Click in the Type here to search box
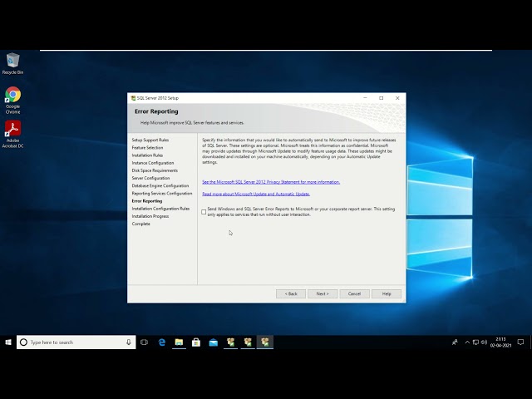The image size is (532, 399). (76, 342)
